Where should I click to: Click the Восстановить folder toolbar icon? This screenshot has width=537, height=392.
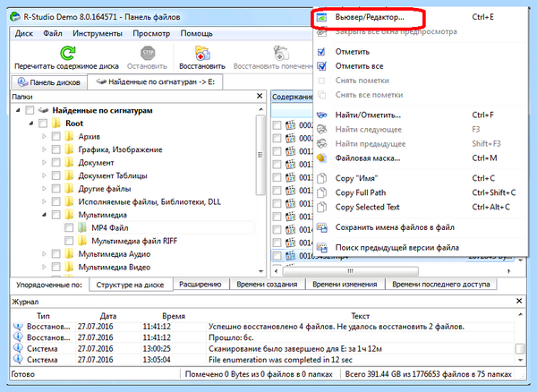coord(202,53)
